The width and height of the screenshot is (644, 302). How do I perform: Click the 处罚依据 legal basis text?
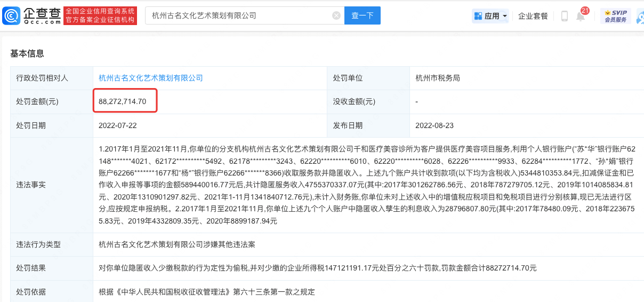pyautogui.click(x=207, y=291)
